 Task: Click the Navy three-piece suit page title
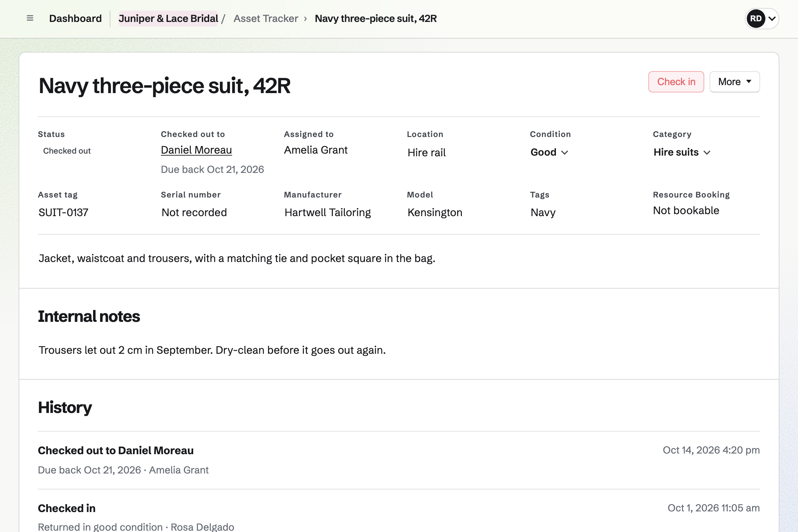pos(165,86)
